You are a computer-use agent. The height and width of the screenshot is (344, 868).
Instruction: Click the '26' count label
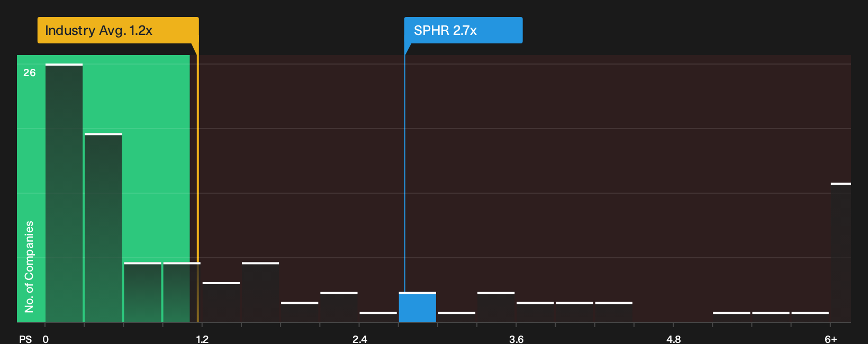[30, 73]
